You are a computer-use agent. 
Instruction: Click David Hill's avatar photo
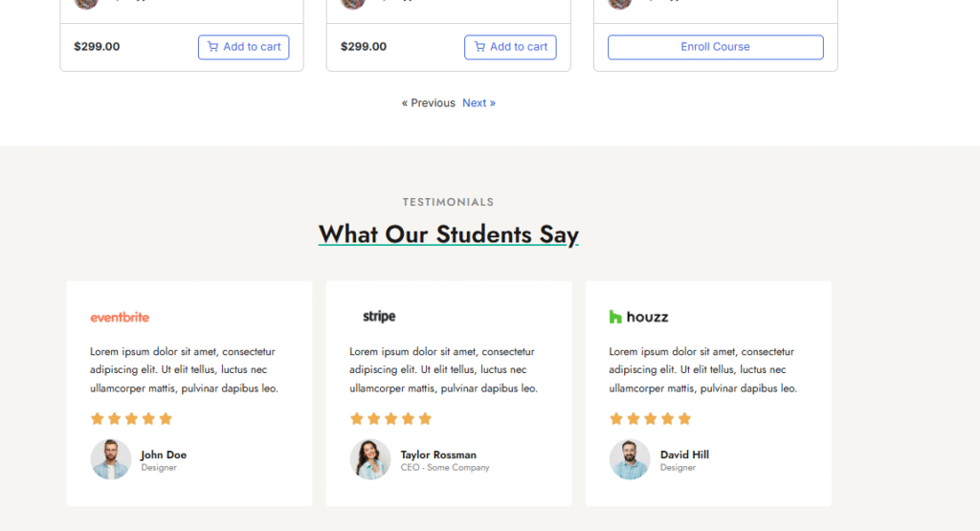[x=630, y=459]
